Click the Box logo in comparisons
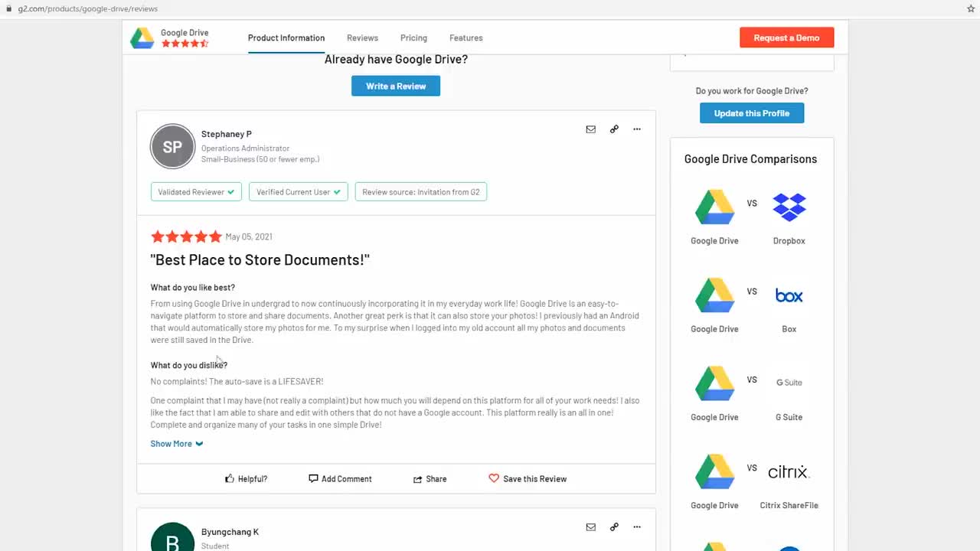 [x=789, y=295]
